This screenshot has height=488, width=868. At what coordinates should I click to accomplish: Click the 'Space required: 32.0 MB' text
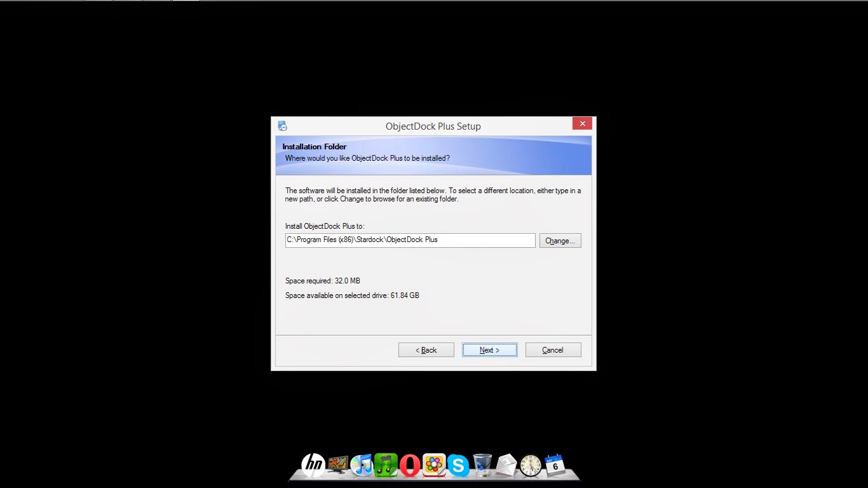click(323, 281)
